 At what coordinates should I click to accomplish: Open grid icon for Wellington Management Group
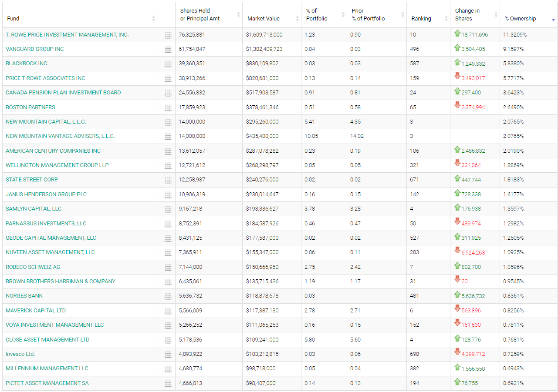[168, 166]
